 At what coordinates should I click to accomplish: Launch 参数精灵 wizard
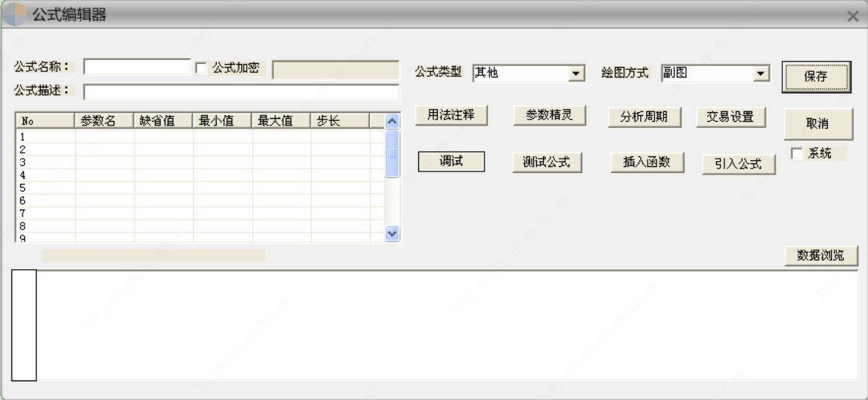548,115
